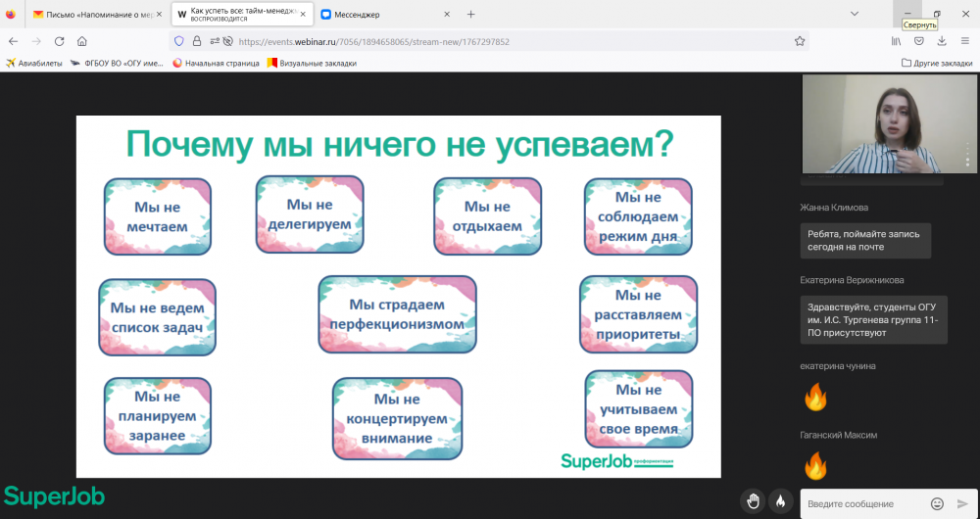Open the emoji picker in chat
The height and width of the screenshot is (519, 980).
pyautogui.click(x=937, y=503)
